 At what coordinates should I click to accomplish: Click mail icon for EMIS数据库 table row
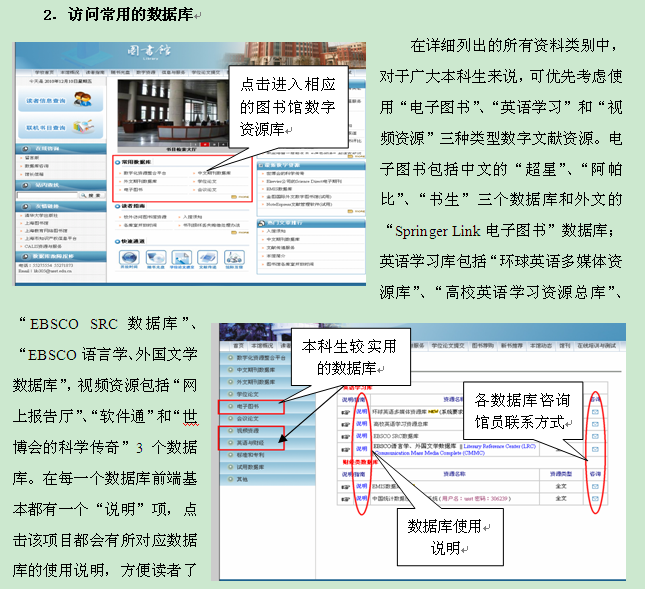click(595, 487)
